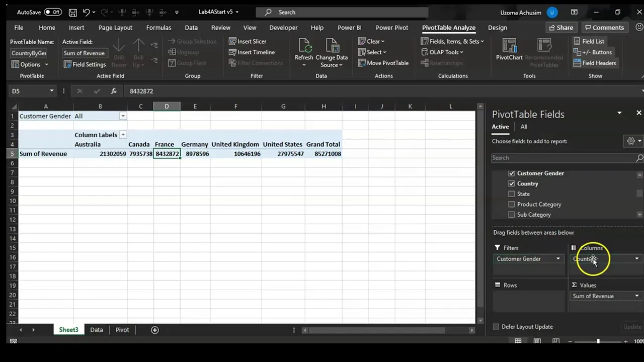Click Move PivotTable

383,63
